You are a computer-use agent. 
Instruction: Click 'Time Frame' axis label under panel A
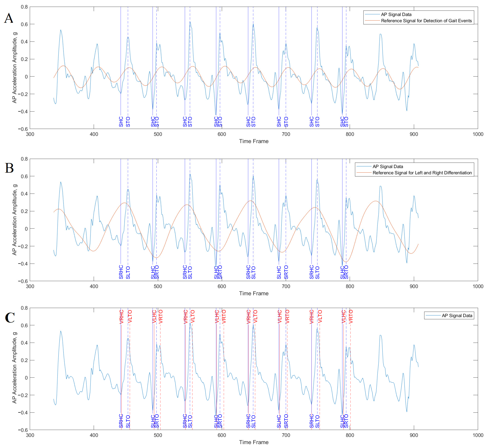254,141
